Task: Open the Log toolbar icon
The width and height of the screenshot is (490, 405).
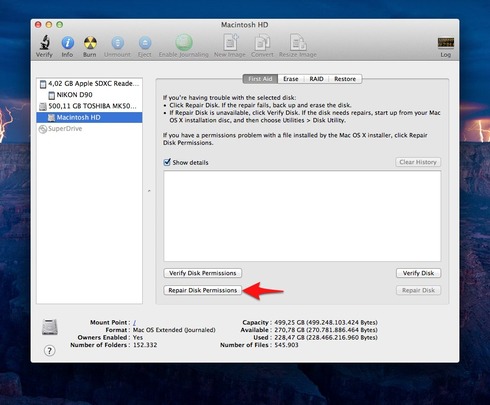Action: tap(446, 43)
